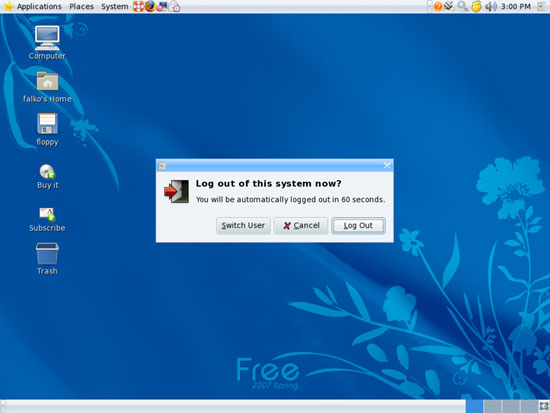Switch to the first active workspace
550x413 pixels.
pyautogui.click(x=474, y=407)
